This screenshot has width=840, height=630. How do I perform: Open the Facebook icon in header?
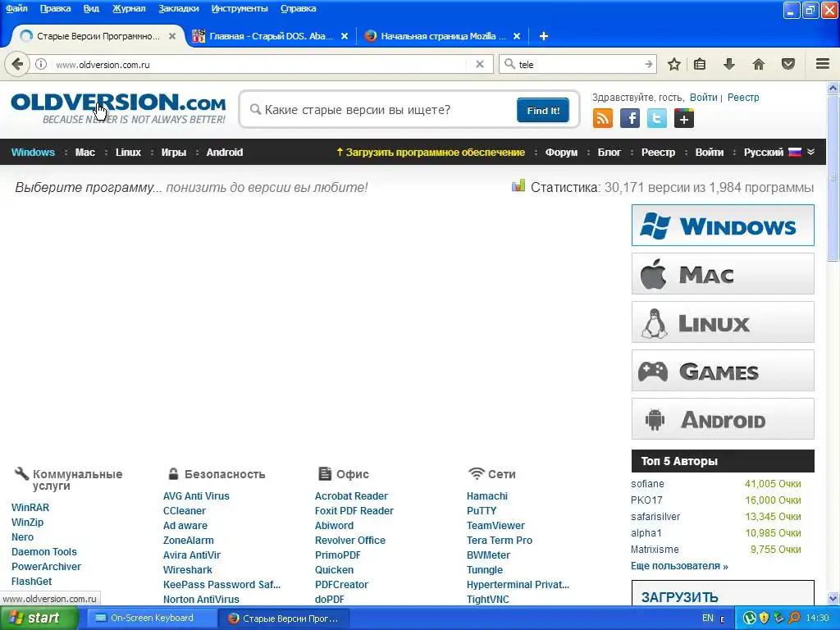629,118
